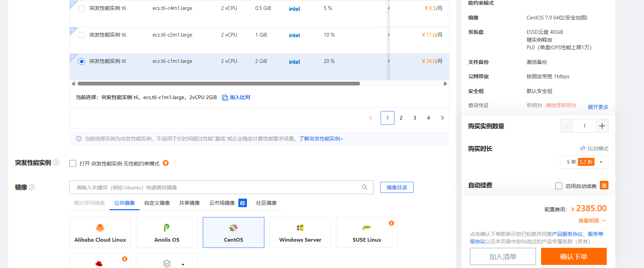The image size is (644, 268).
Task: Click the 加入比对 compare icon link
Action: click(236, 97)
